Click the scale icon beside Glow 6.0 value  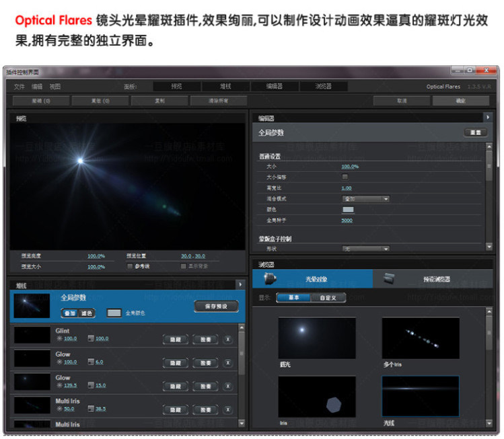click(x=91, y=362)
